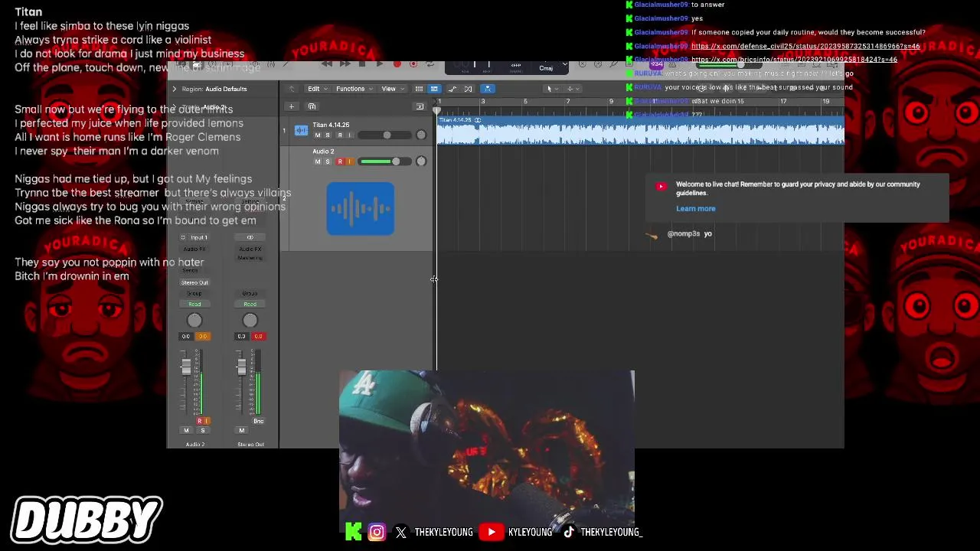Switch to grid view button
The image size is (980, 551).
point(419,89)
